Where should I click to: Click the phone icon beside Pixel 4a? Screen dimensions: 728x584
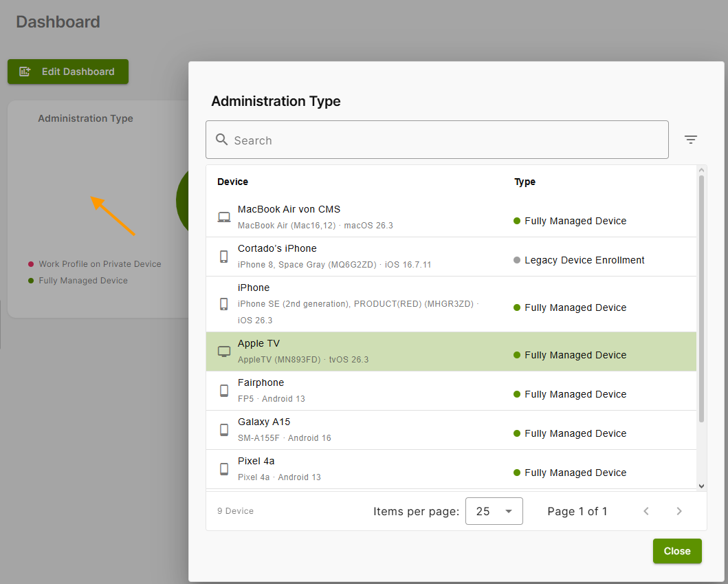pyautogui.click(x=224, y=469)
